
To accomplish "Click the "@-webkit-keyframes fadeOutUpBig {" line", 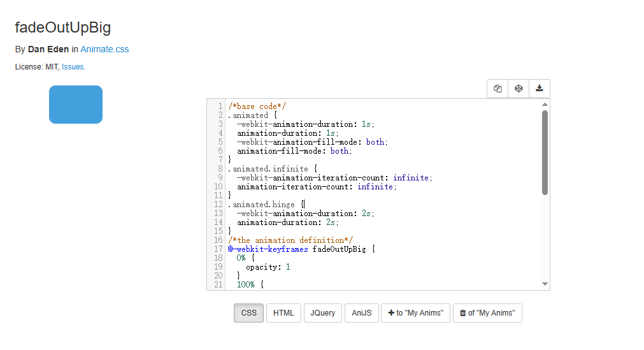I will coord(301,249).
